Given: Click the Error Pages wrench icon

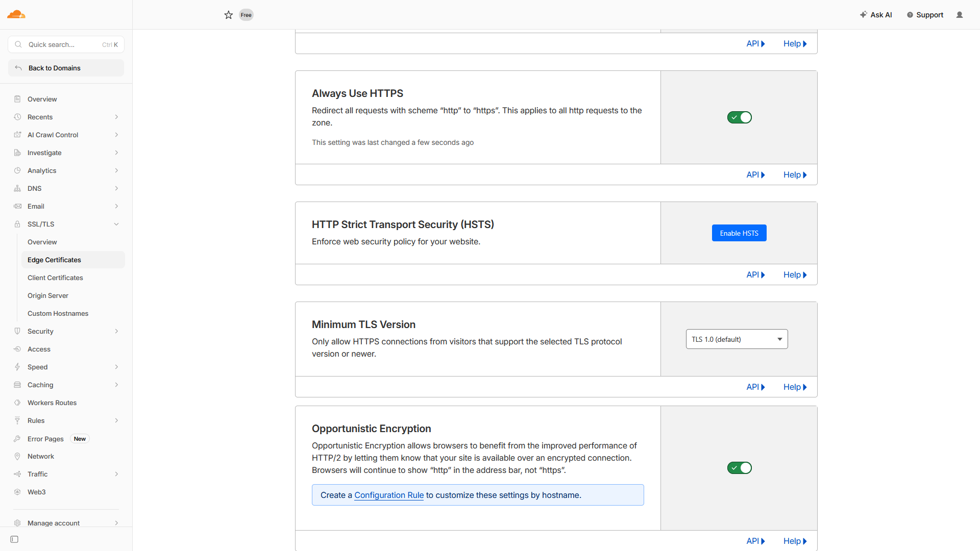Looking at the screenshot, I should (x=17, y=439).
